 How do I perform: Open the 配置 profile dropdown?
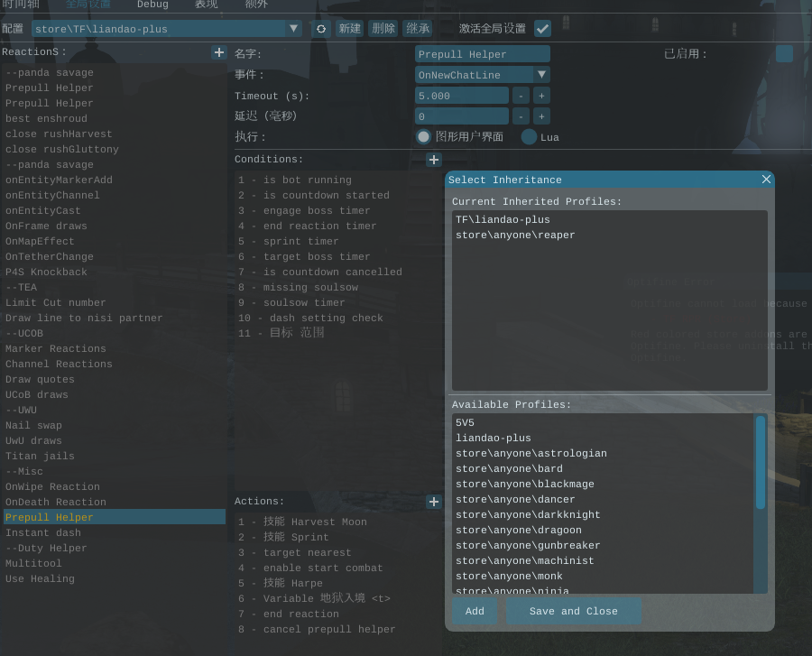pyautogui.click(x=293, y=29)
